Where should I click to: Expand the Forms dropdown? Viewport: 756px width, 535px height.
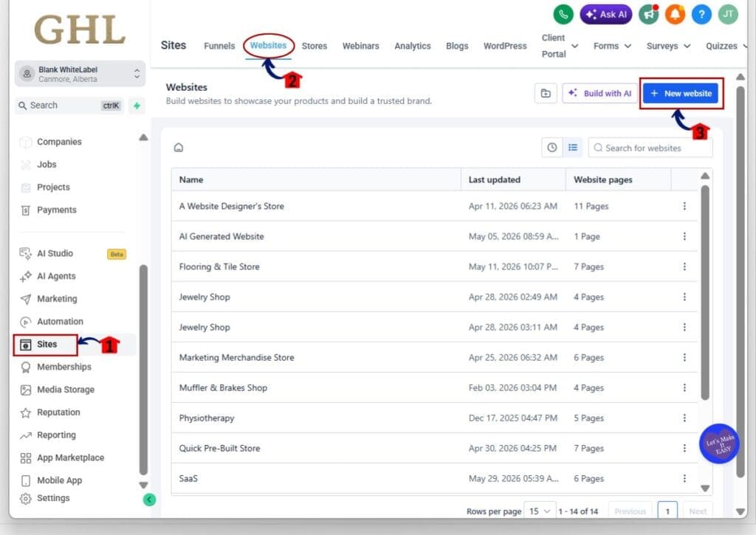tap(612, 46)
